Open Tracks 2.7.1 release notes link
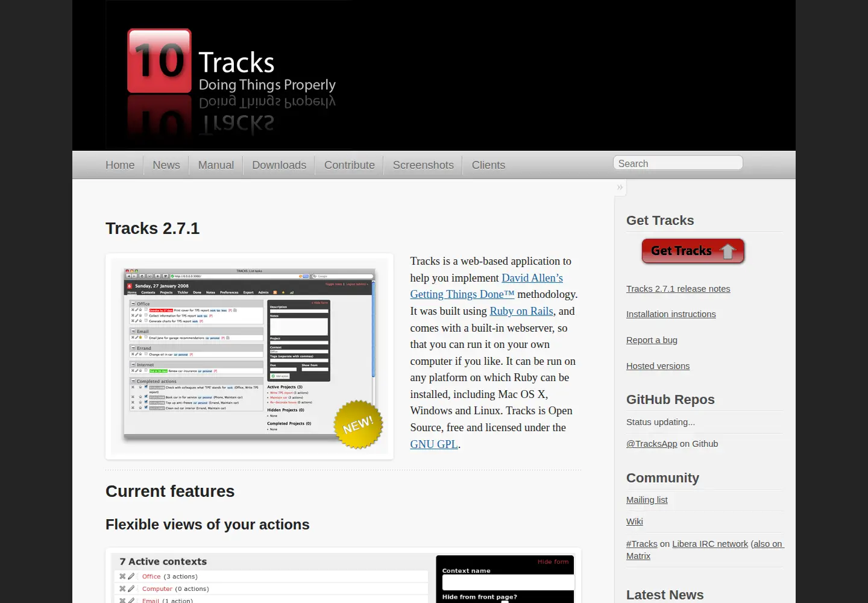The width and height of the screenshot is (868, 603). (x=678, y=289)
